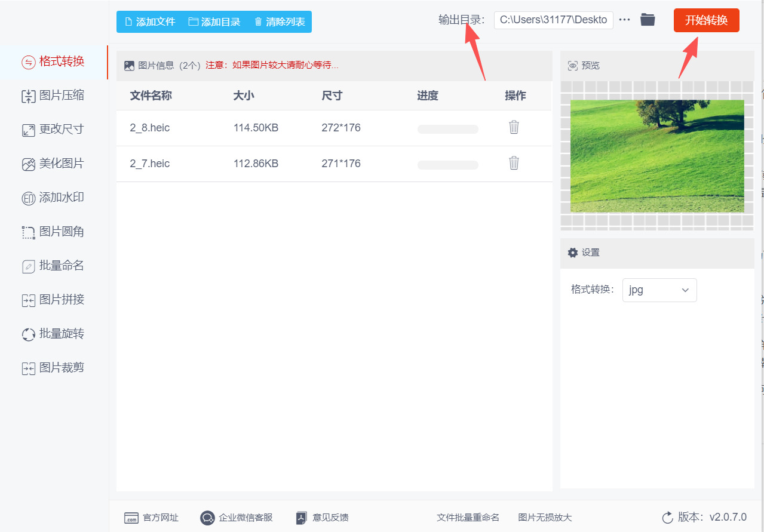
Task: Click the 格式转换 sidebar swap icon
Action: (x=29, y=62)
